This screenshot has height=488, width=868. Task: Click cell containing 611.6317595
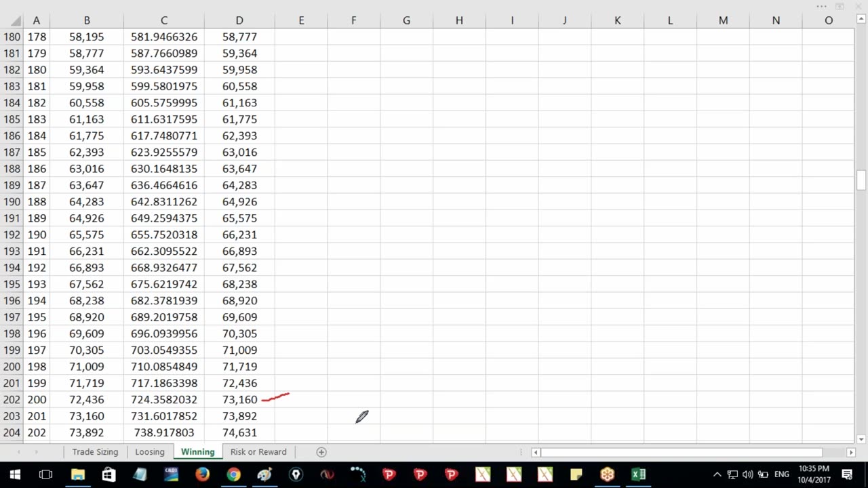tap(164, 119)
